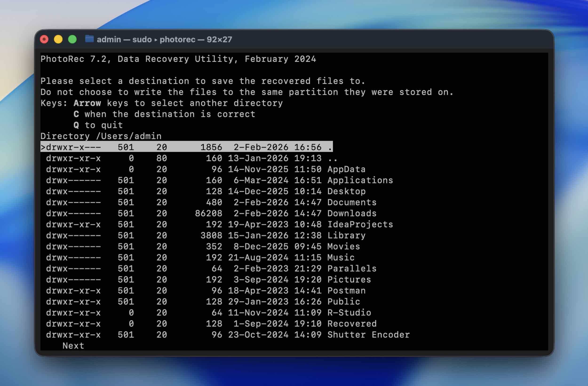Select the IdeaProjects directory entry

[x=360, y=225]
